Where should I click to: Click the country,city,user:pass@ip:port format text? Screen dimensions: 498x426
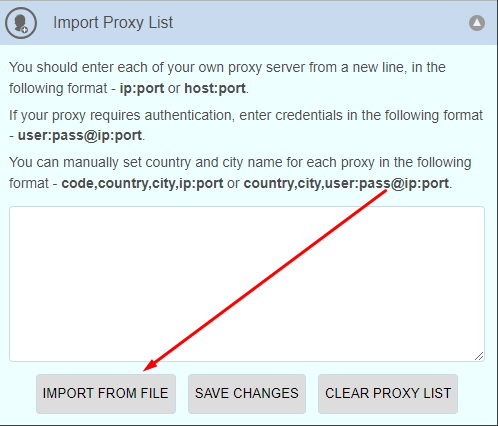(346, 183)
